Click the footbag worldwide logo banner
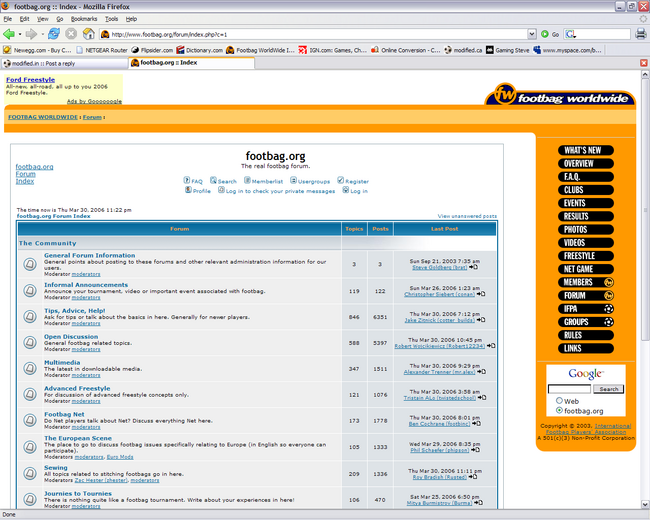Viewport: 650px width, 520px height. (560, 95)
